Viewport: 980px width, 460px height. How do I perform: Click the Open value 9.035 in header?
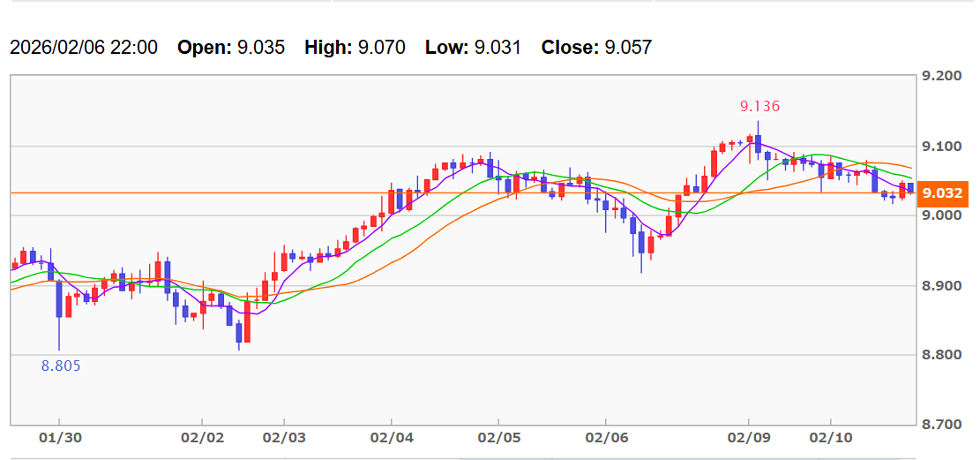261,48
